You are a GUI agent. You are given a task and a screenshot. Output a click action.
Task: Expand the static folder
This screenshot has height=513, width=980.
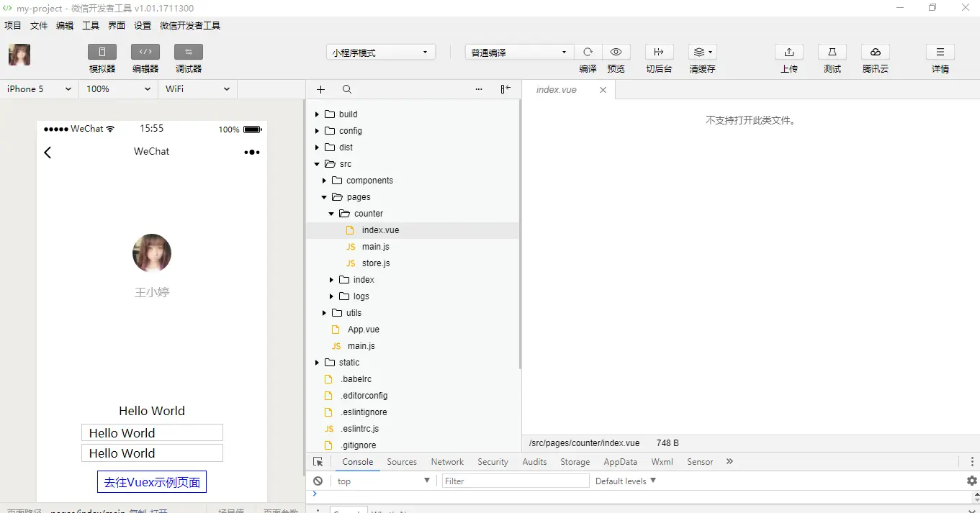click(x=317, y=363)
